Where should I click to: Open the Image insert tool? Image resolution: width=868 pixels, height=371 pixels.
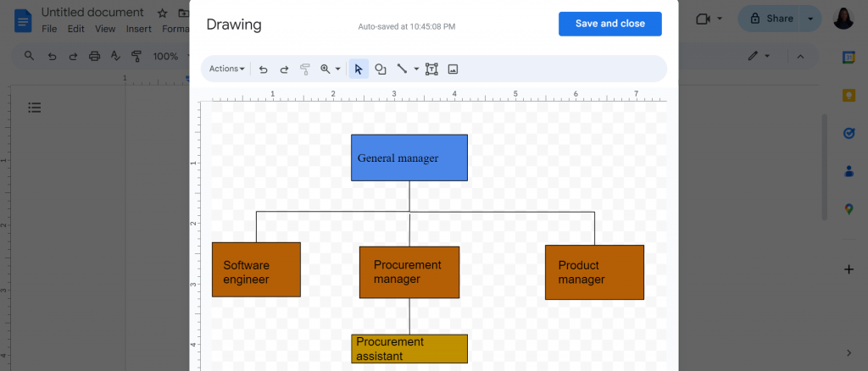[453, 69]
